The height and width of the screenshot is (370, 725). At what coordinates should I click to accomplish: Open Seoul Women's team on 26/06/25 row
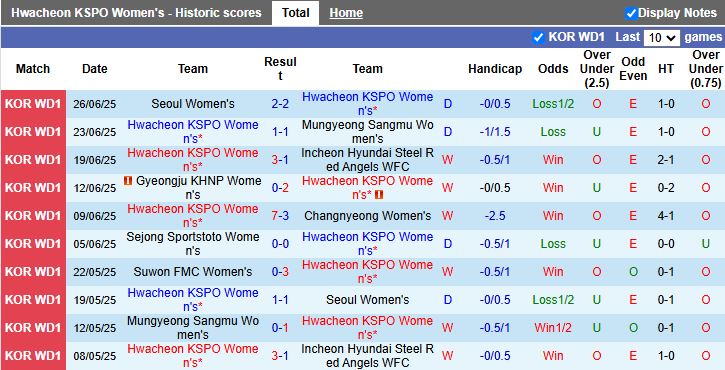click(193, 104)
